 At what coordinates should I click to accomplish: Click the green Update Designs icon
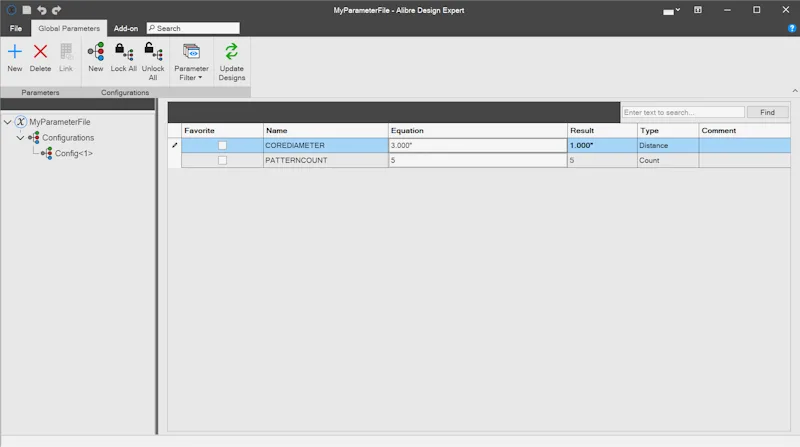(x=232, y=52)
